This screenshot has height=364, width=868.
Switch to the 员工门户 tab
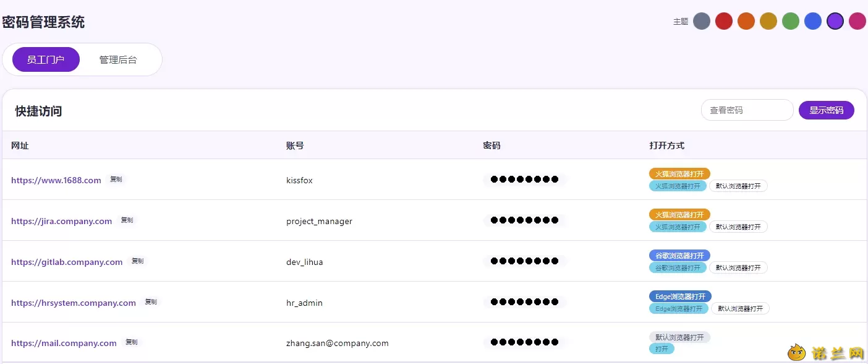pos(46,59)
